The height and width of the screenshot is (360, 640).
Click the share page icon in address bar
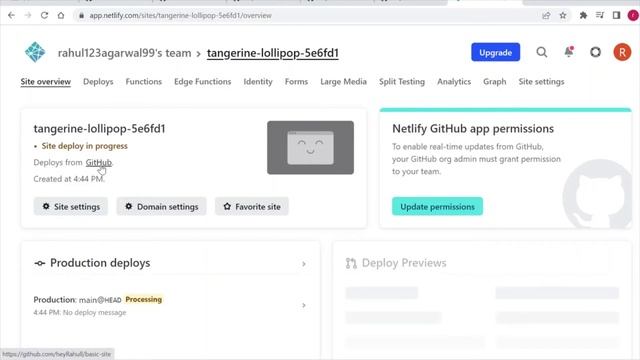tap(546, 16)
